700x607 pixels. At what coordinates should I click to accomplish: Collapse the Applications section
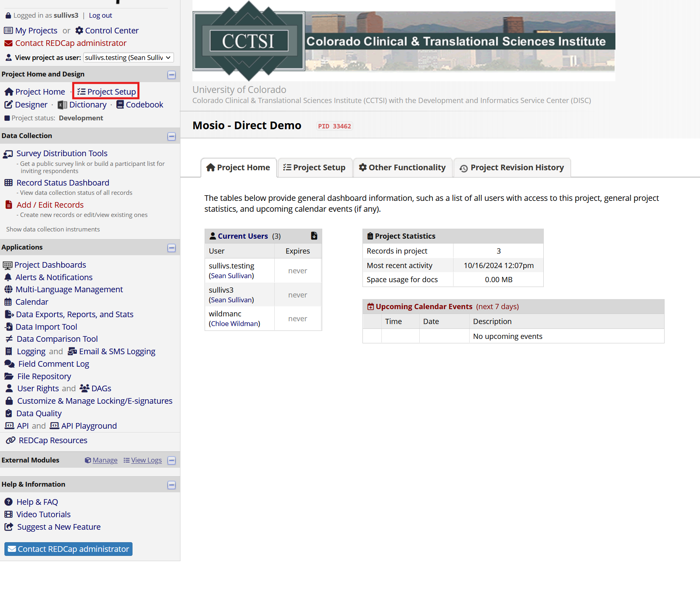(x=172, y=248)
